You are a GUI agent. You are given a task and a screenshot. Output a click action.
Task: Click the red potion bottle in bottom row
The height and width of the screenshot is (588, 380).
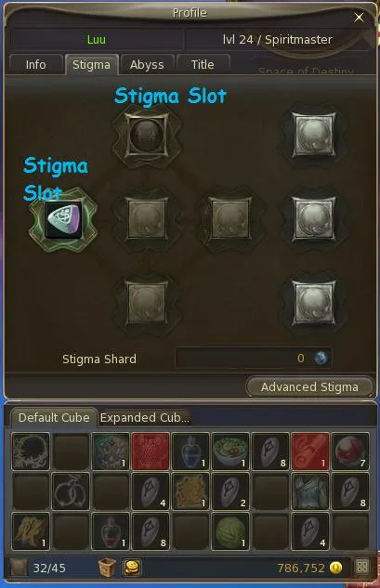(x=111, y=531)
